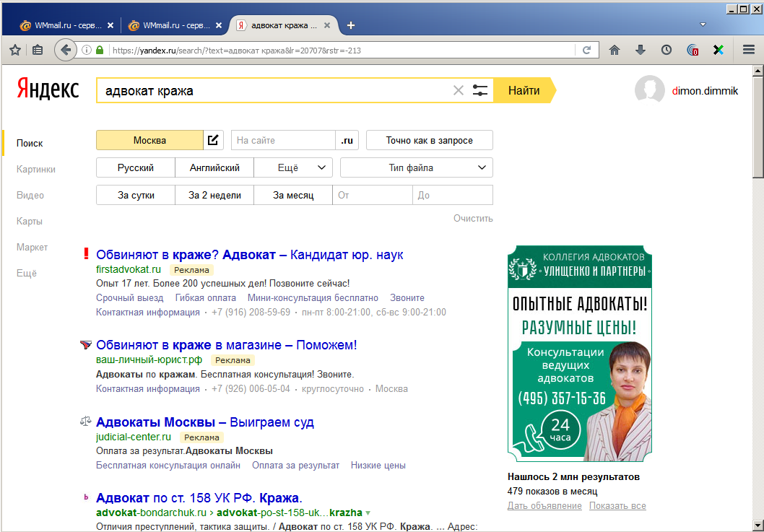The height and width of the screenshot is (532, 764).
Task: Open Адвокат по ст. 158 УК РФ result
Action: pyautogui.click(x=199, y=498)
